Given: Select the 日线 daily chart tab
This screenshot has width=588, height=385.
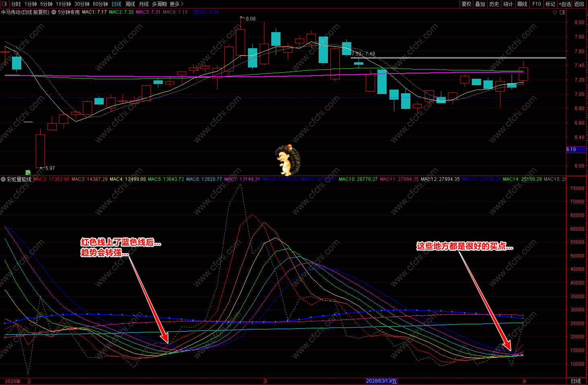Looking at the screenshot, I should click(x=117, y=4).
